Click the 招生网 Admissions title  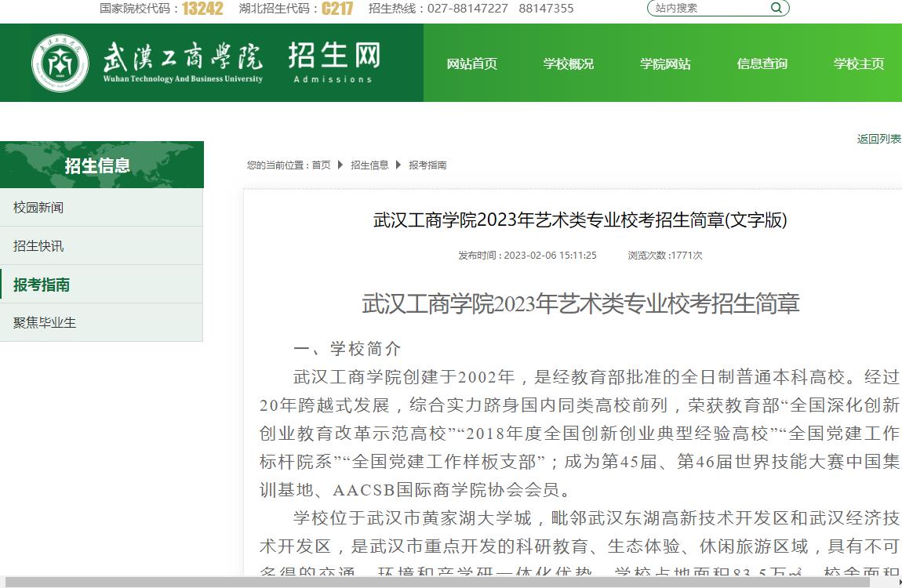pyautogui.click(x=333, y=62)
